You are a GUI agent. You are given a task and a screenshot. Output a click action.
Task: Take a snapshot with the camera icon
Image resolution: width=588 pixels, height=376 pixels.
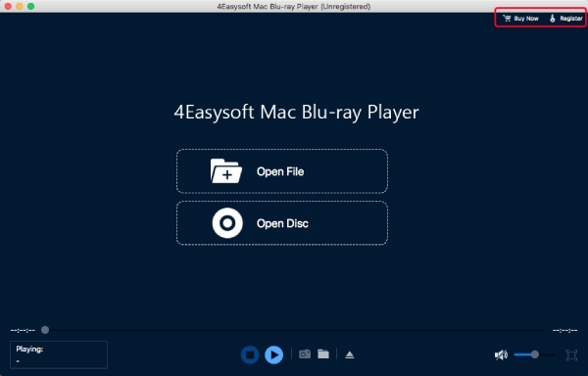tap(305, 353)
